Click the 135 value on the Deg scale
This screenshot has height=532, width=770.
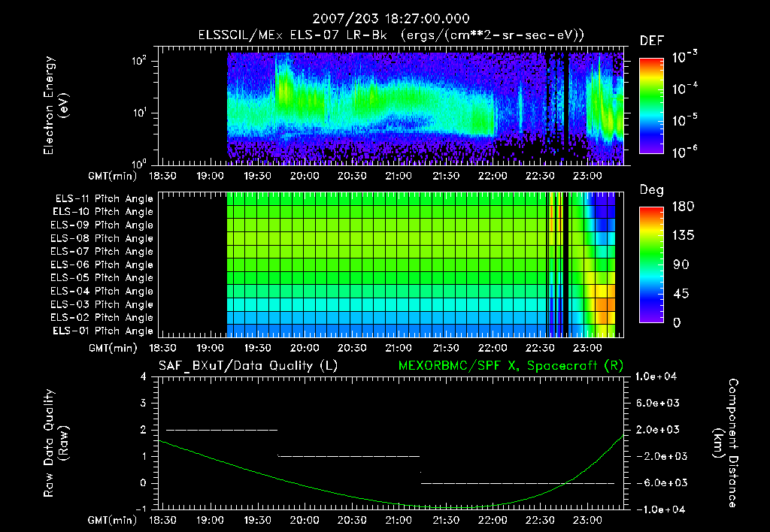(x=683, y=236)
